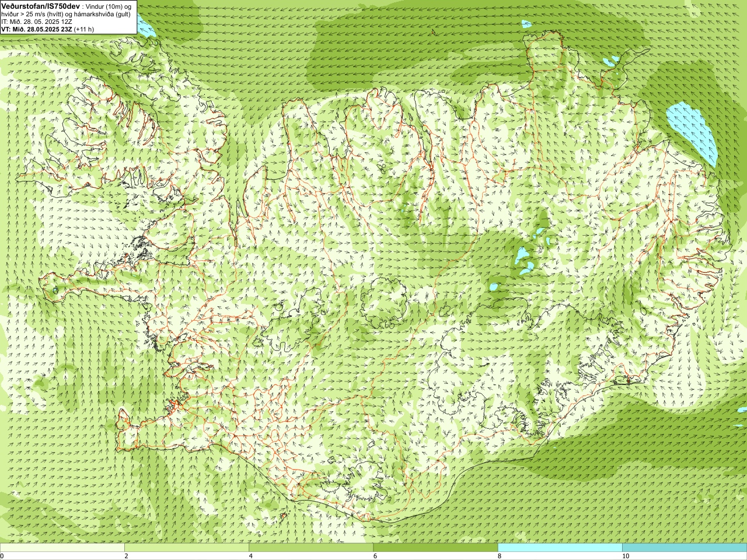Click the Veðurstofan/IS750dev title text

(40, 5)
